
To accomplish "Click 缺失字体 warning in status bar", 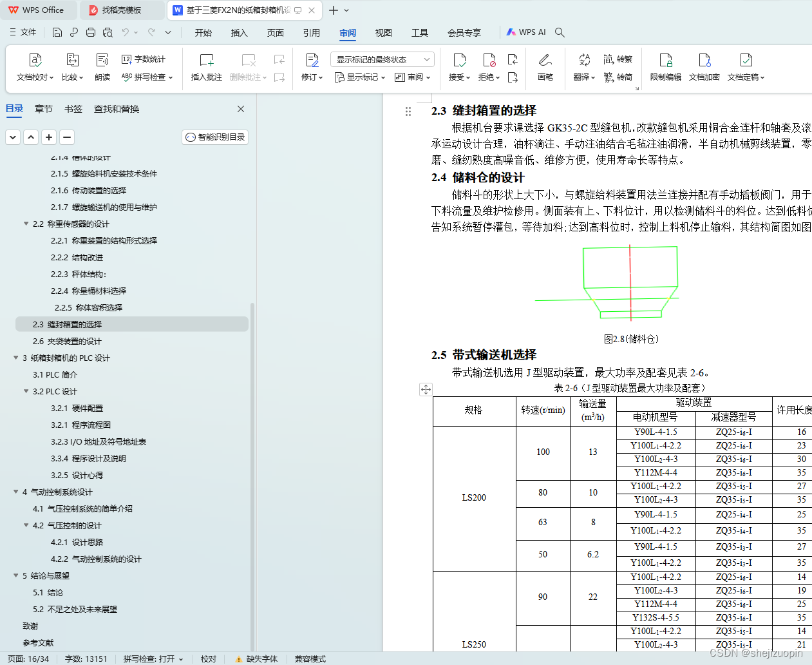I will point(257,659).
